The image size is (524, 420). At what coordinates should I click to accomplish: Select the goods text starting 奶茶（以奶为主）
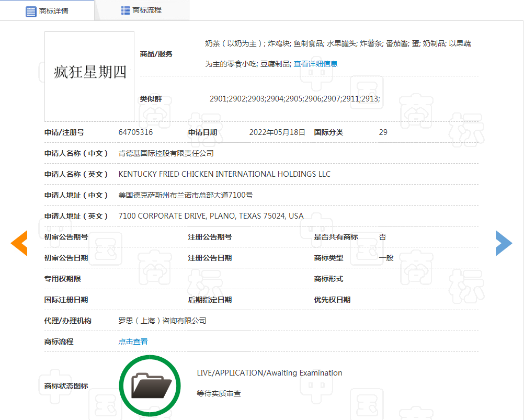pyautogui.click(x=338, y=53)
